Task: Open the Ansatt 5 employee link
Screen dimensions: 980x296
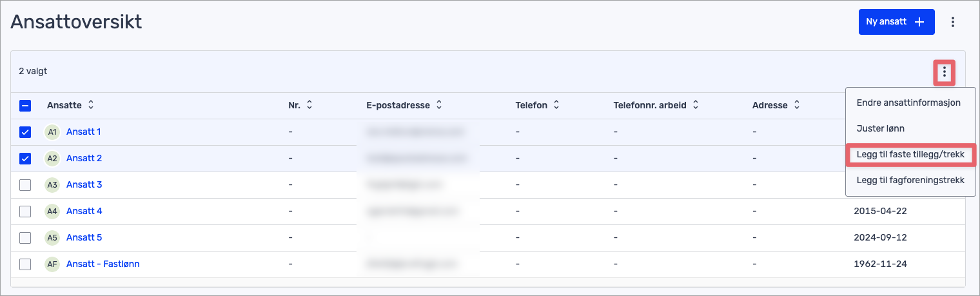Action: pos(84,237)
